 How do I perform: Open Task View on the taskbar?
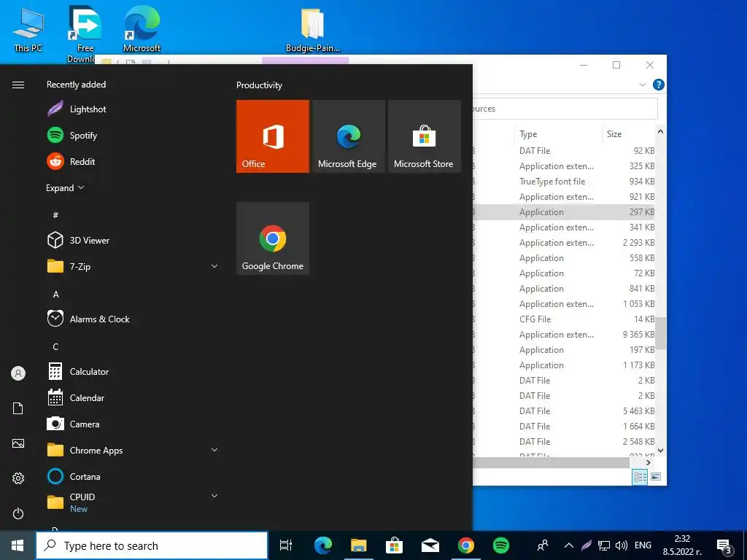coord(285,545)
